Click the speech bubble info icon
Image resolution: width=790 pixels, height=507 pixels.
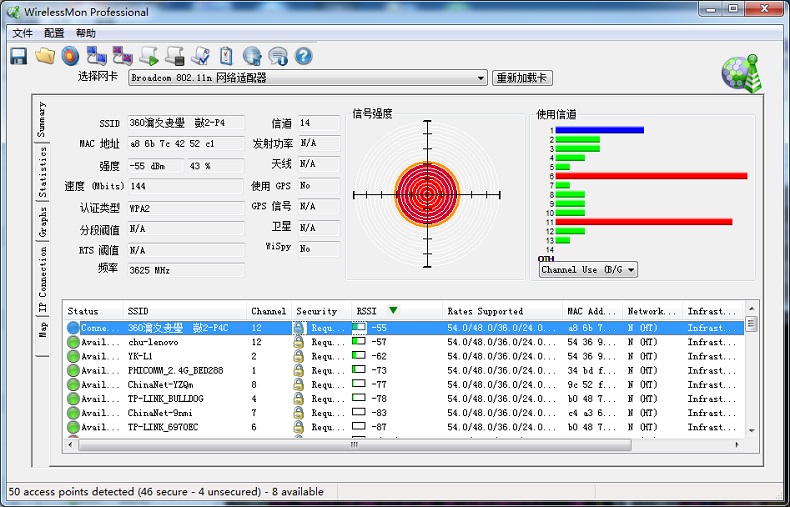(278, 56)
